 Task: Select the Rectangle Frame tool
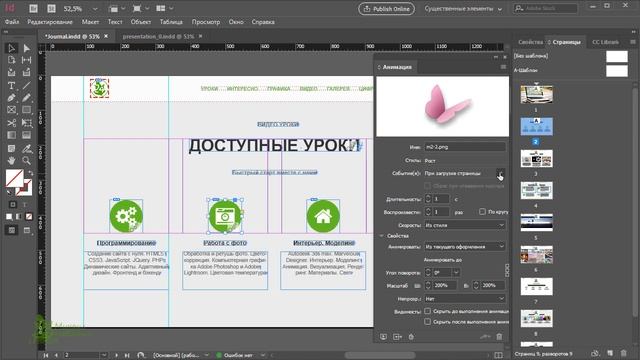[x=11, y=110]
